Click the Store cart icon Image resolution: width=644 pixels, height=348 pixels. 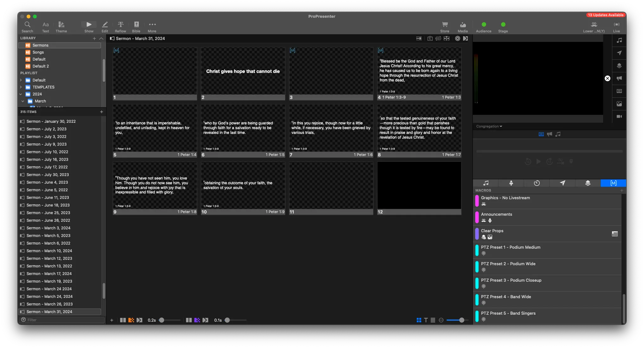[x=445, y=25]
